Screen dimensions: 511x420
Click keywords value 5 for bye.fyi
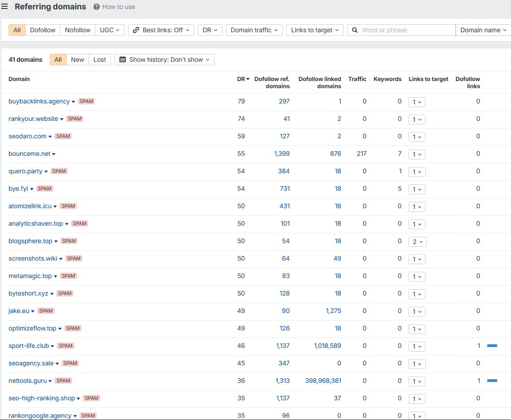pos(400,189)
